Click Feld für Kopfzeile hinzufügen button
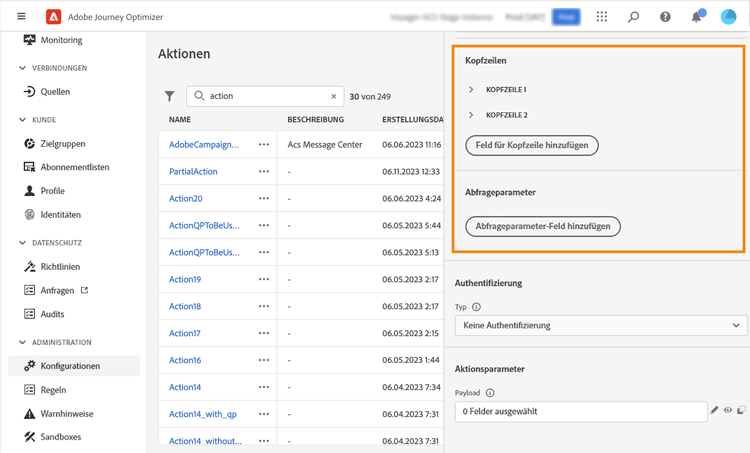Screen dimensions: 750x453 coord(532,145)
